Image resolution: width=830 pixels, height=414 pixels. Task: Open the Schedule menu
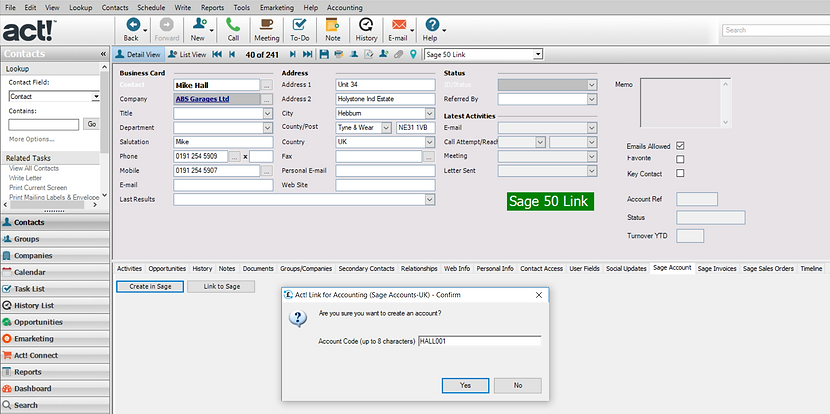(x=151, y=7)
